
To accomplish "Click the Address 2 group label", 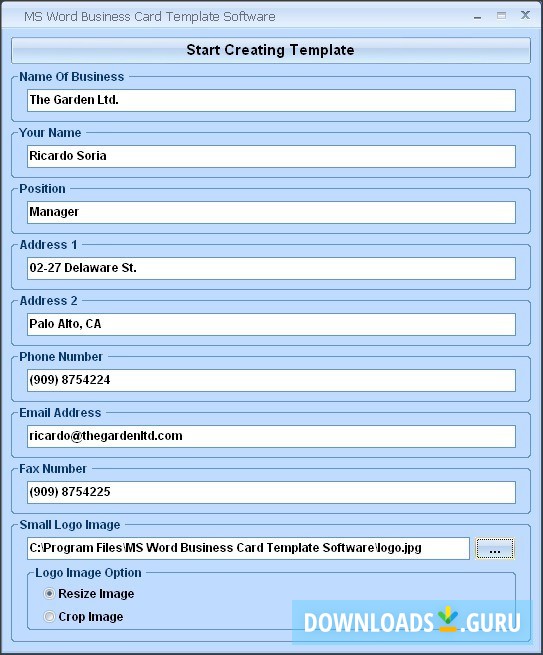I will (x=48, y=301).
